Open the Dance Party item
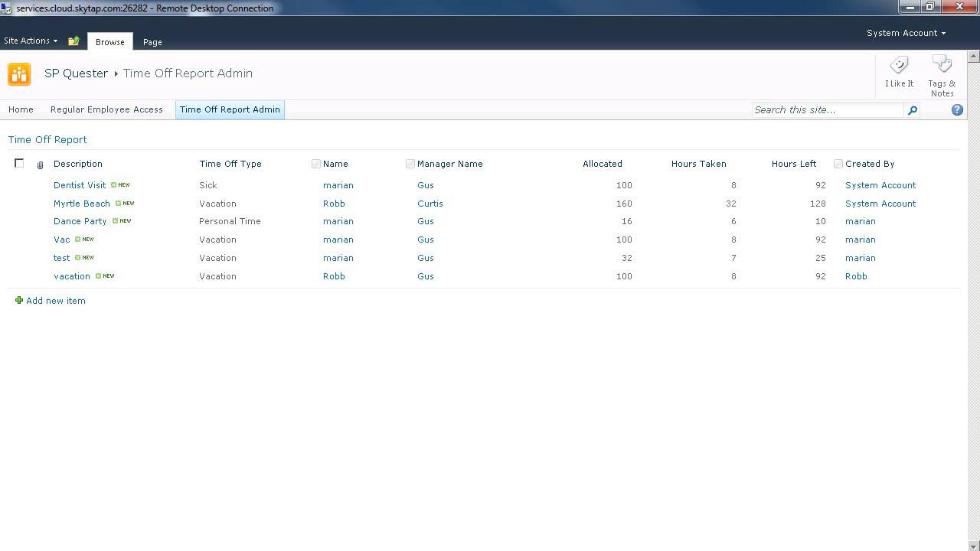Viewport: 980px width, 551px height. [80, 221]
